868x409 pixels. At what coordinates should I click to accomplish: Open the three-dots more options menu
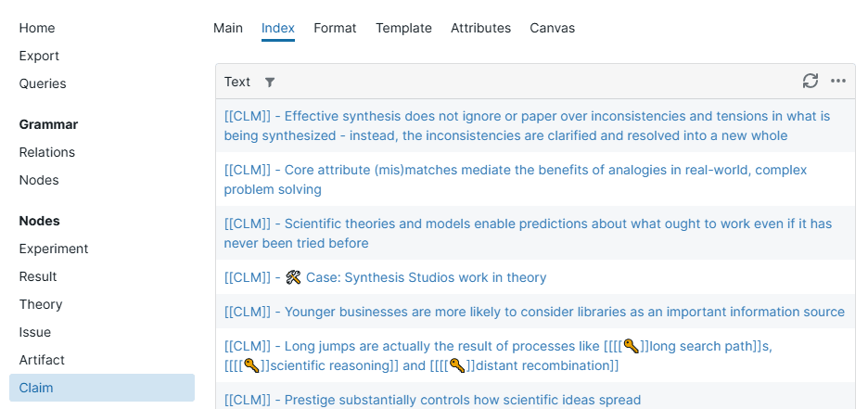838,81
